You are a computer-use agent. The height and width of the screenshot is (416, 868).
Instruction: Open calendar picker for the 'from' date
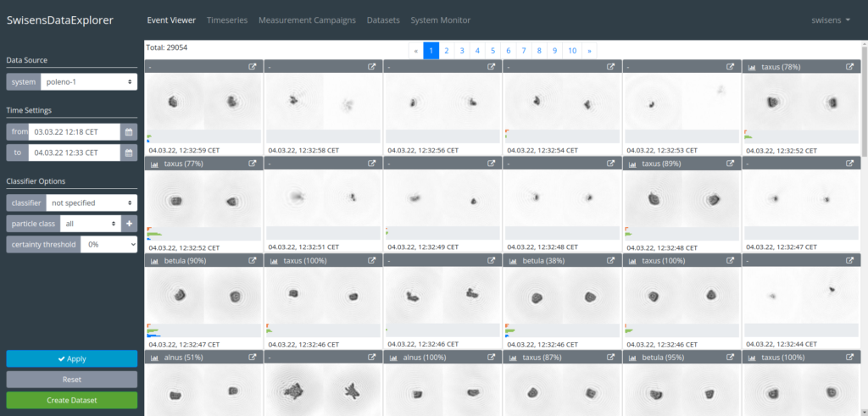click(128, 131)
